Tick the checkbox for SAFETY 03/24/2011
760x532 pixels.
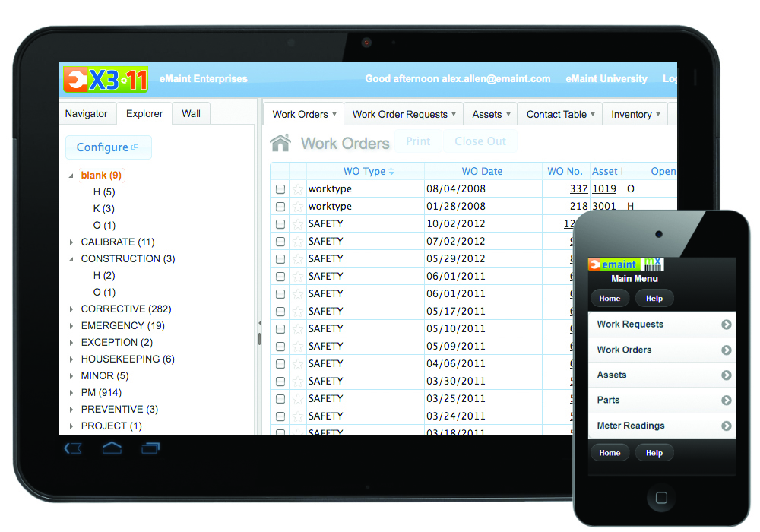click(x=280, y=416)
